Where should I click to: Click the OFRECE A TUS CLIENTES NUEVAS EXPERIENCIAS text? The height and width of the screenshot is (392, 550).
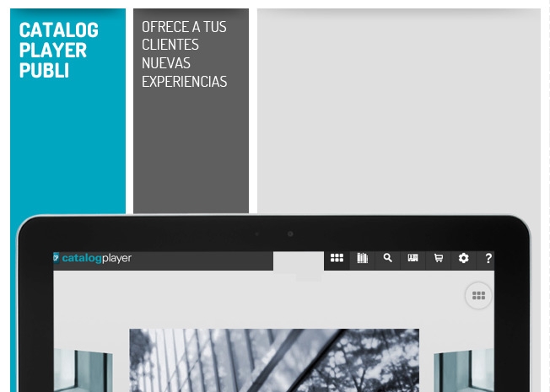[185, 54]
